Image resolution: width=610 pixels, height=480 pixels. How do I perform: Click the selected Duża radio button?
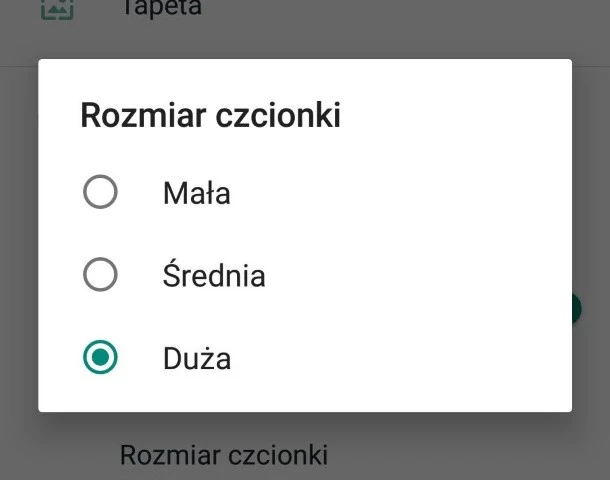point(100,357)
